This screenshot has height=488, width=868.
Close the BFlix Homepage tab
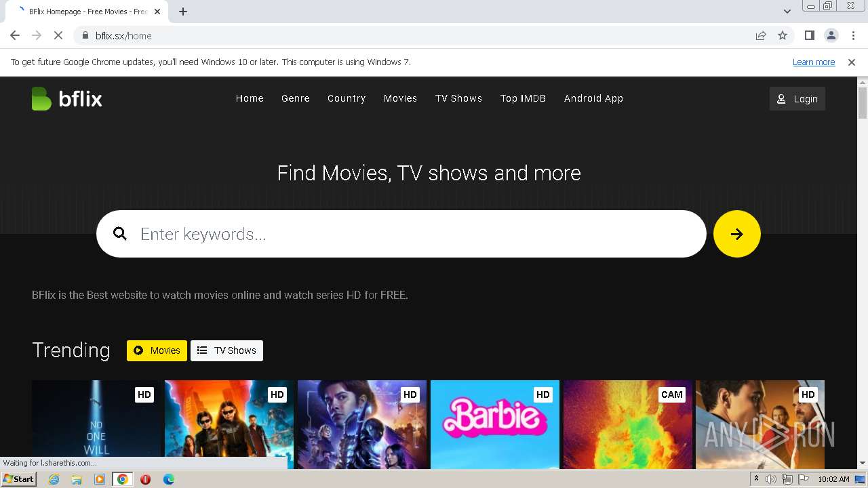[157, 12]
